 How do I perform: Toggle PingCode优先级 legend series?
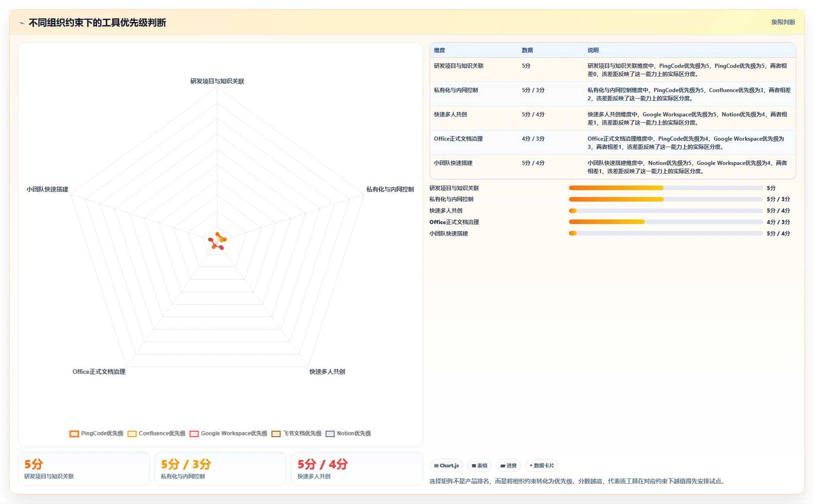[x=96, y=433]
